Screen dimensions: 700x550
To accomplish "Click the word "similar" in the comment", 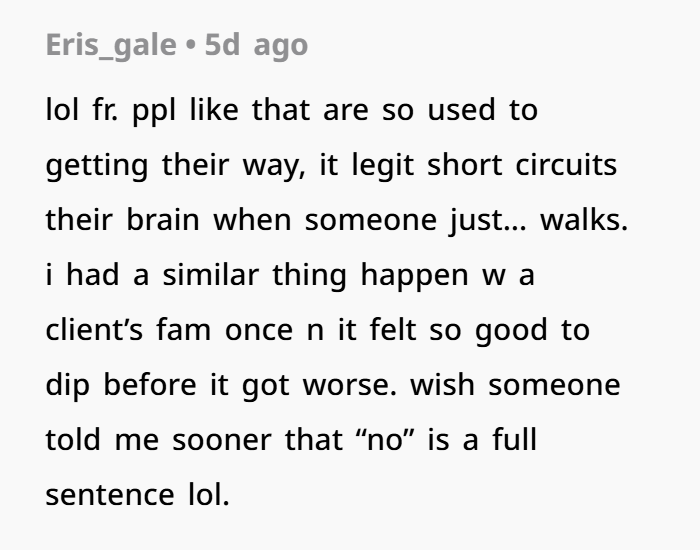I will (x=210, y=275).
